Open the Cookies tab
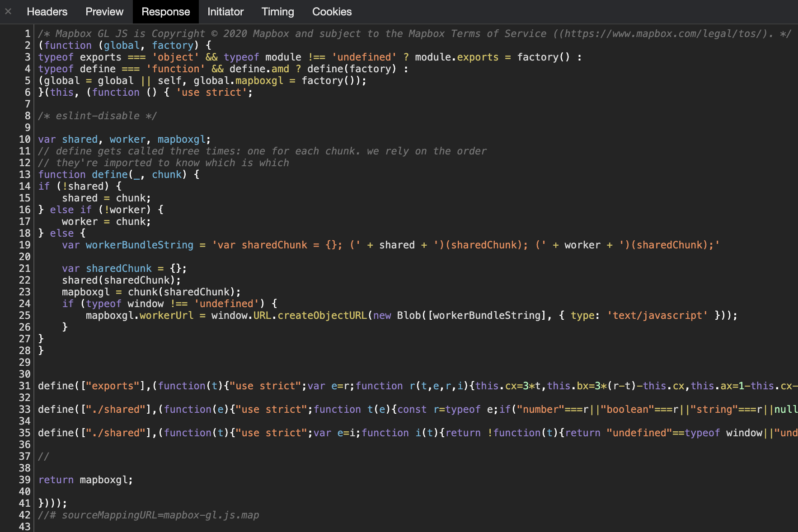798x532 pixels. [332, 12]
